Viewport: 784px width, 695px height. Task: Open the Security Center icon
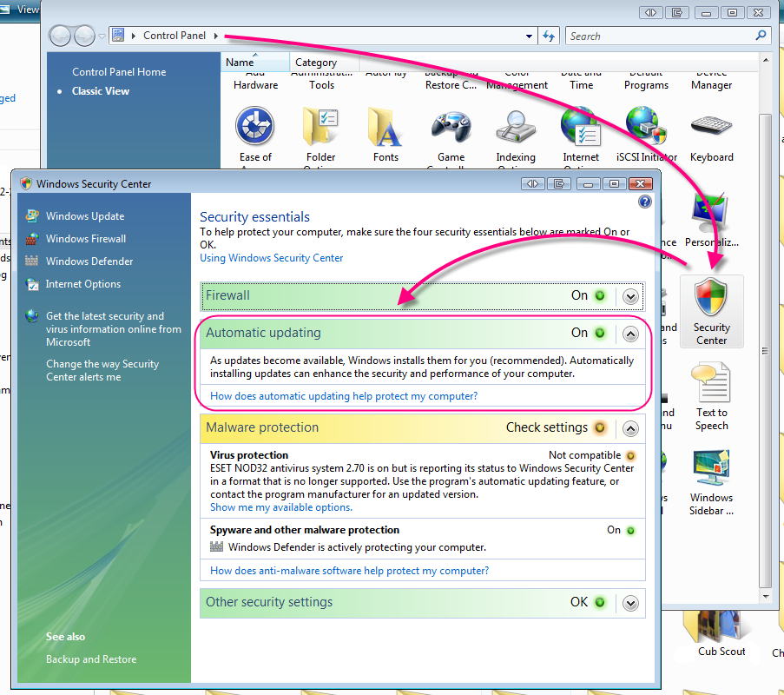click(x=711, y=310)
